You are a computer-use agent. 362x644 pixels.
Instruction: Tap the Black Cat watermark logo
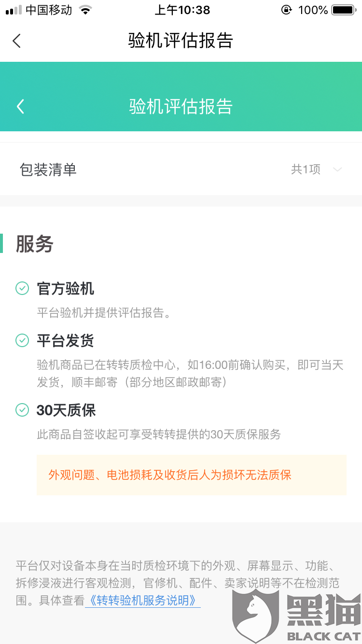[294, 616]
